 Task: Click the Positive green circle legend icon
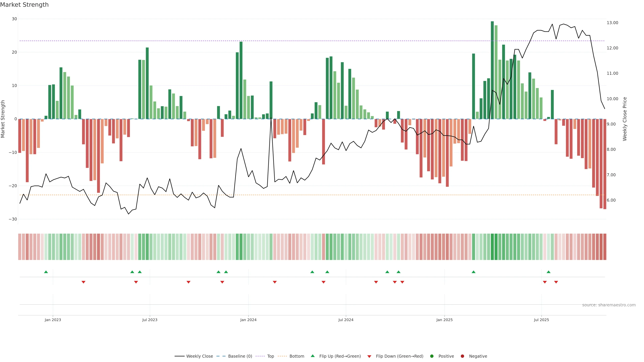click(x=432, y=356)
